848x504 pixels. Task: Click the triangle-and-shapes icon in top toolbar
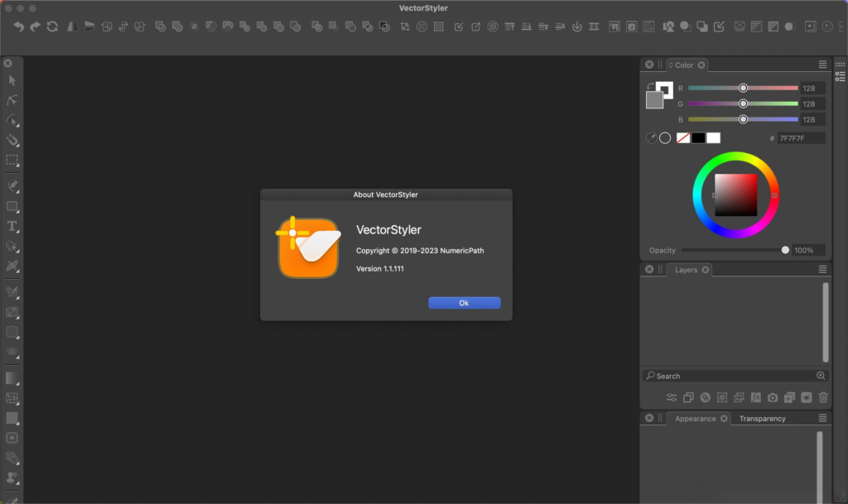tap(668, 26)
